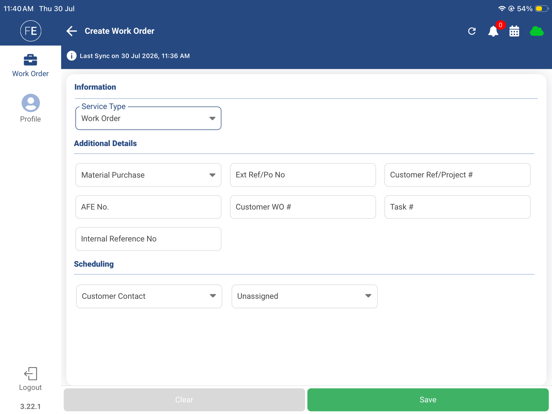Go back using the arrow icon

coord(71,31)
